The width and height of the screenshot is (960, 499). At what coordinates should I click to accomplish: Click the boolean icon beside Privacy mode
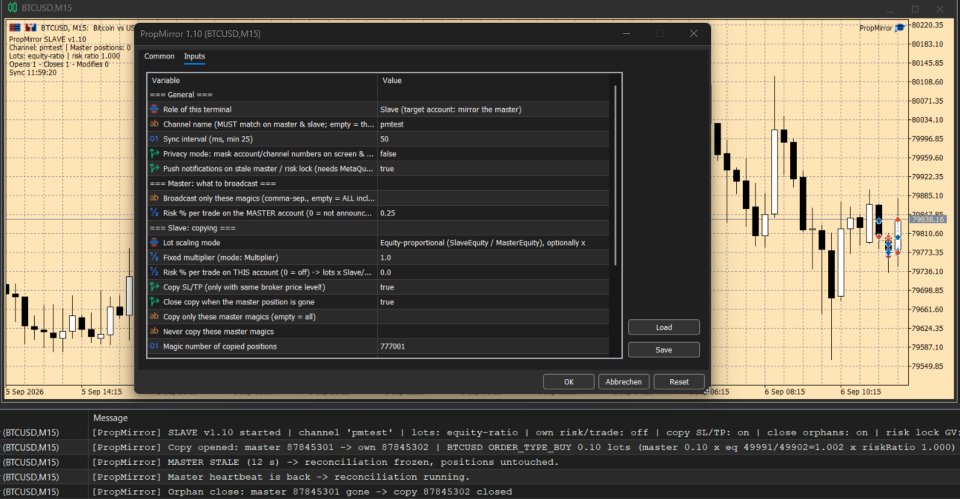tap(154, 154)
